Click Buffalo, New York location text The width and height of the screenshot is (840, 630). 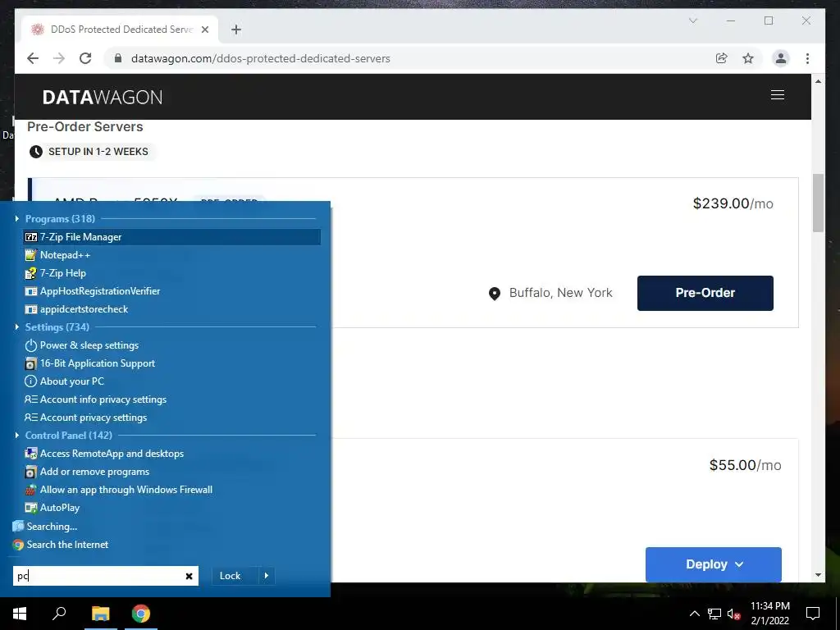pos(560,293)
